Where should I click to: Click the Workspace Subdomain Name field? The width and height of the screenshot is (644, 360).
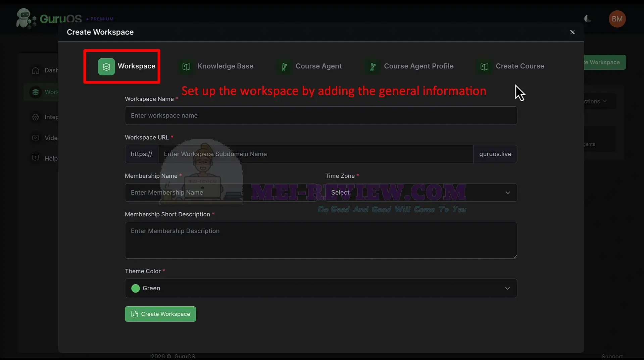click(315, 154)
